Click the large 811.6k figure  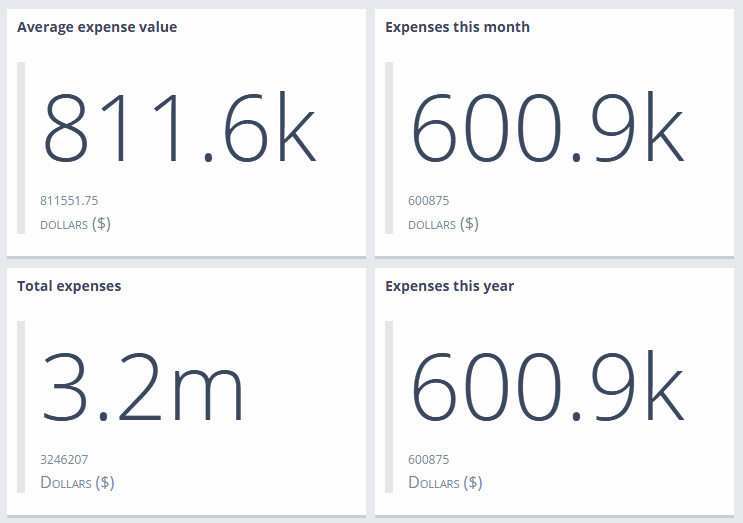(179, 128)
